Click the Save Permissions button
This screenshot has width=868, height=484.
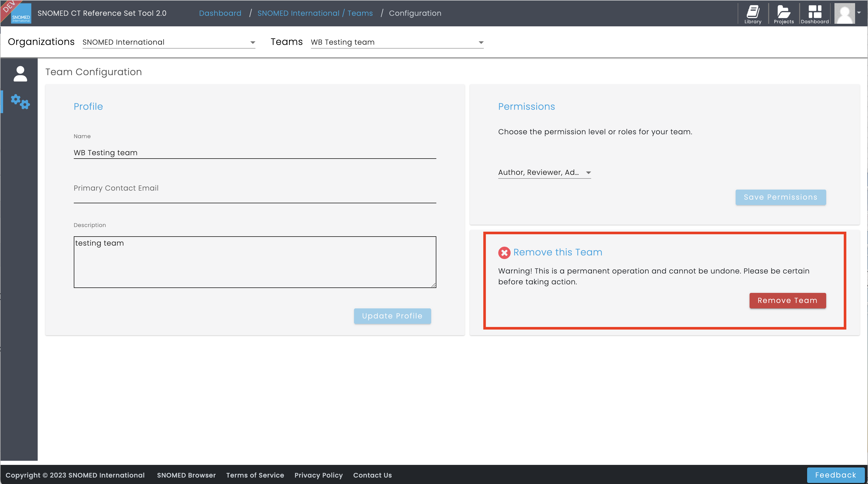pyautogui.click(x=781, y=197)
